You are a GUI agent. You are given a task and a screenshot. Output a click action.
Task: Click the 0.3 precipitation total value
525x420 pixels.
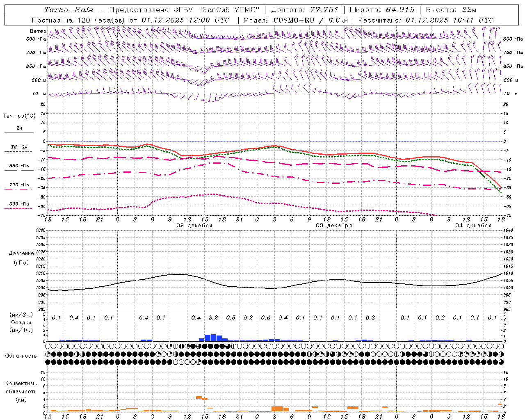coord(370,318)
